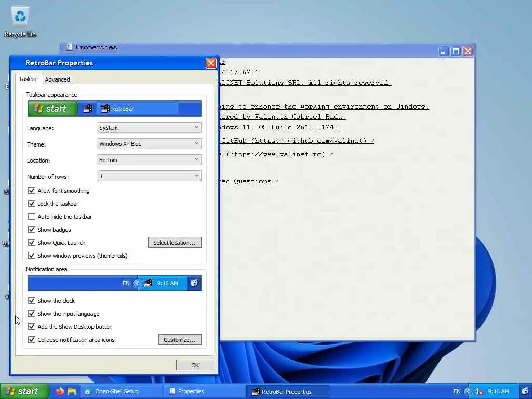Click the Valentin-Gabriel Radu text line
The image size is (532, 399).
pyautogui.click(x=282, y=117)
